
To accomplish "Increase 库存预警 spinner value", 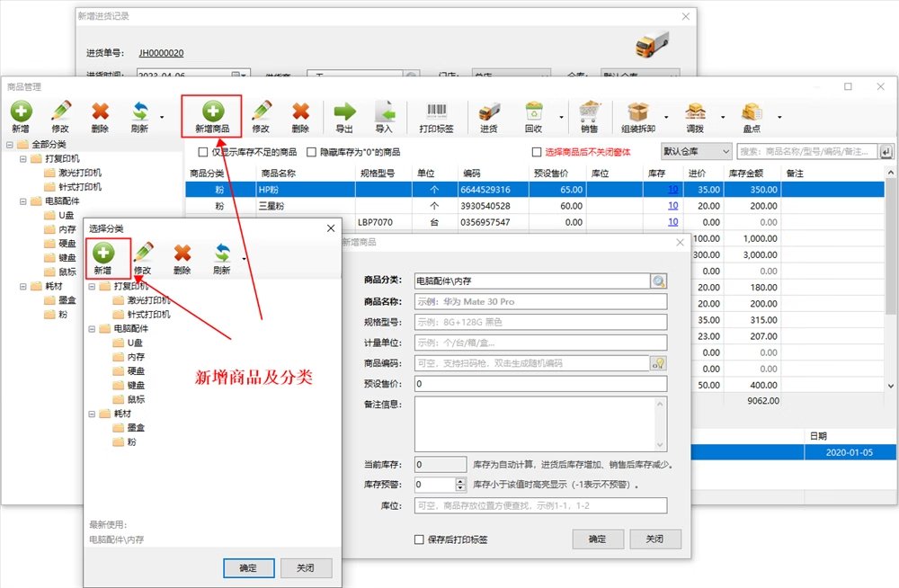I will click(x=461, y=481).
